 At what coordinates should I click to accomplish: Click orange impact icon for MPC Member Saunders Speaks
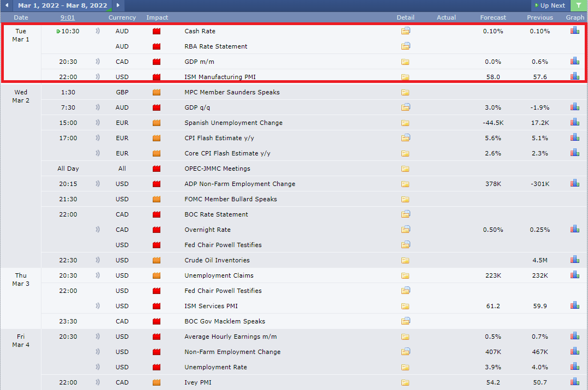(157, 92)
